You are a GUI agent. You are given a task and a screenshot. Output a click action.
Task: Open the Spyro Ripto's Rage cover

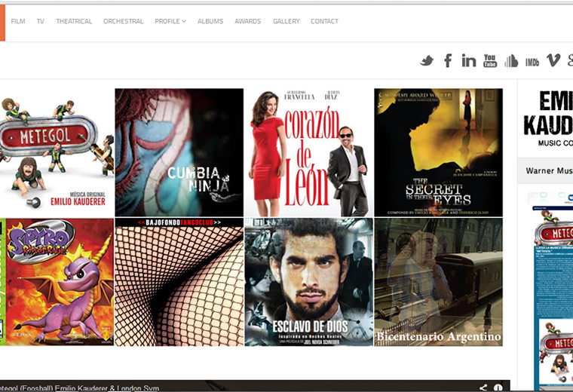pyautogui.click(x=57, y=282)
